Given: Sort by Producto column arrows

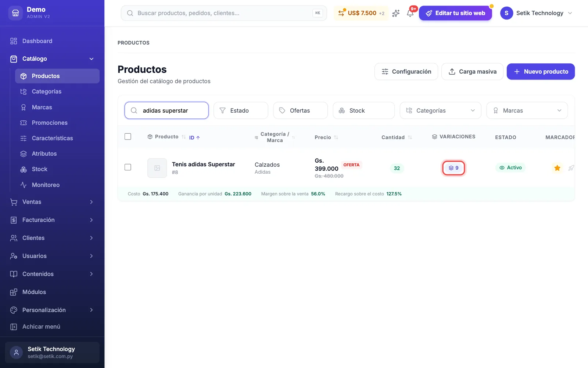Looking at the screenshot, I should [x=184, y=137].
